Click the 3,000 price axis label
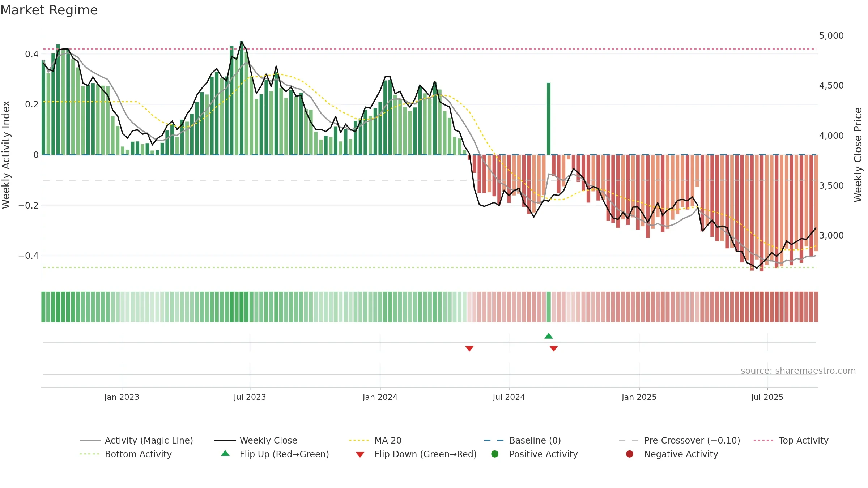 point(831,235)
